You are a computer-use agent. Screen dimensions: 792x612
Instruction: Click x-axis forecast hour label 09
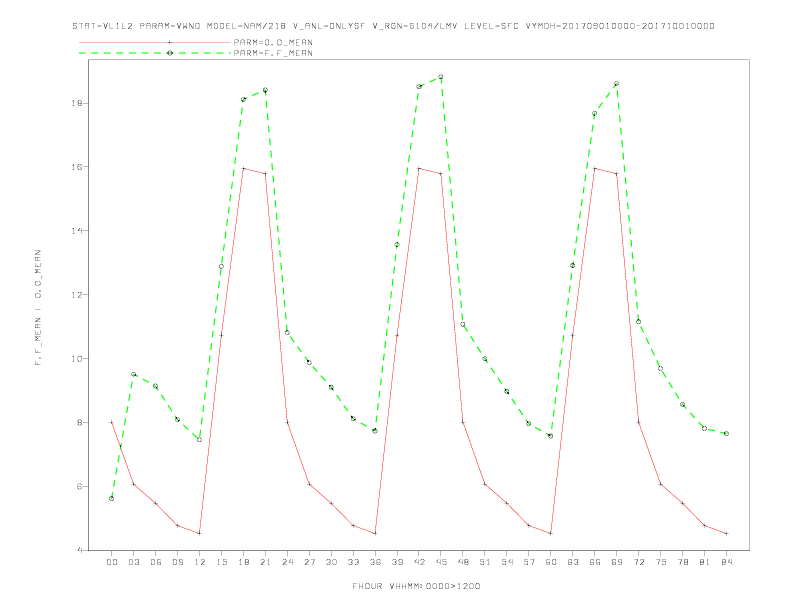tap(178, 562)
